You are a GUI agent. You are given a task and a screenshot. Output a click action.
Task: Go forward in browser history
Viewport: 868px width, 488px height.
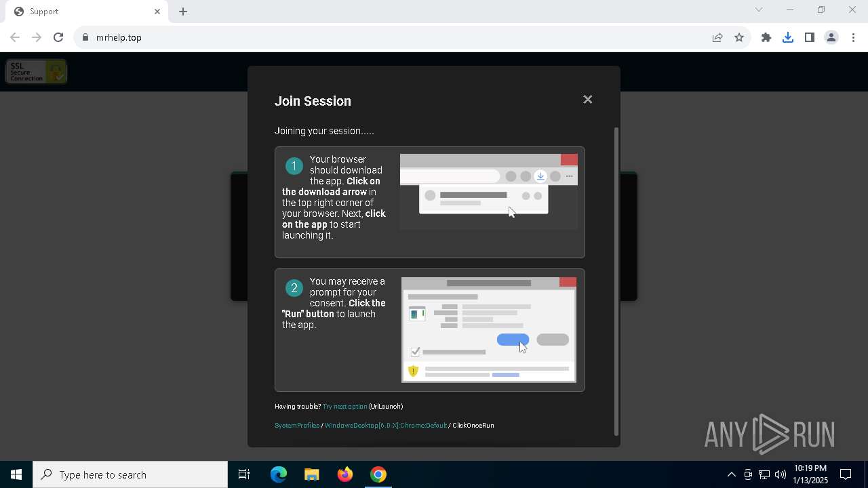(x=37, y=37)
